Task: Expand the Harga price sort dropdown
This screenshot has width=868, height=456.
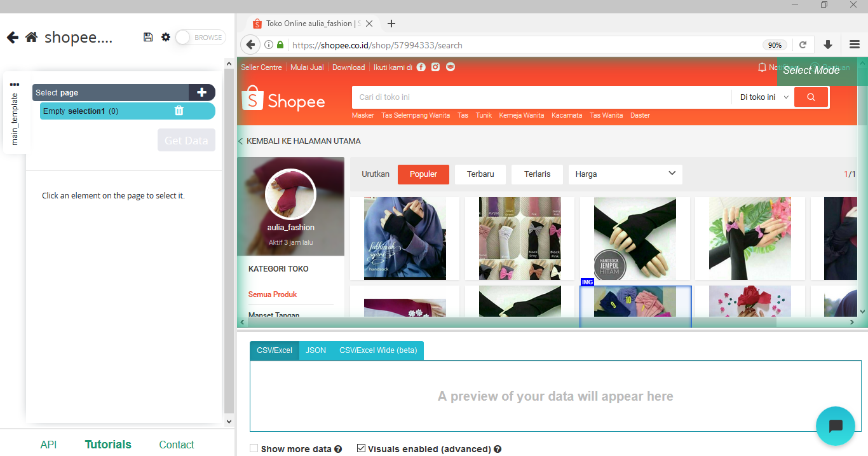Action: click(625, 174)
